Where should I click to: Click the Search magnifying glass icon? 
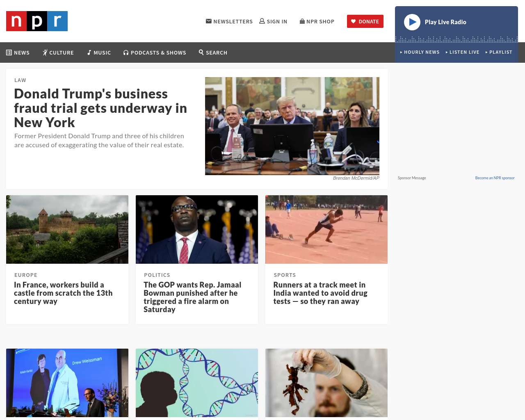pos(201,52)
